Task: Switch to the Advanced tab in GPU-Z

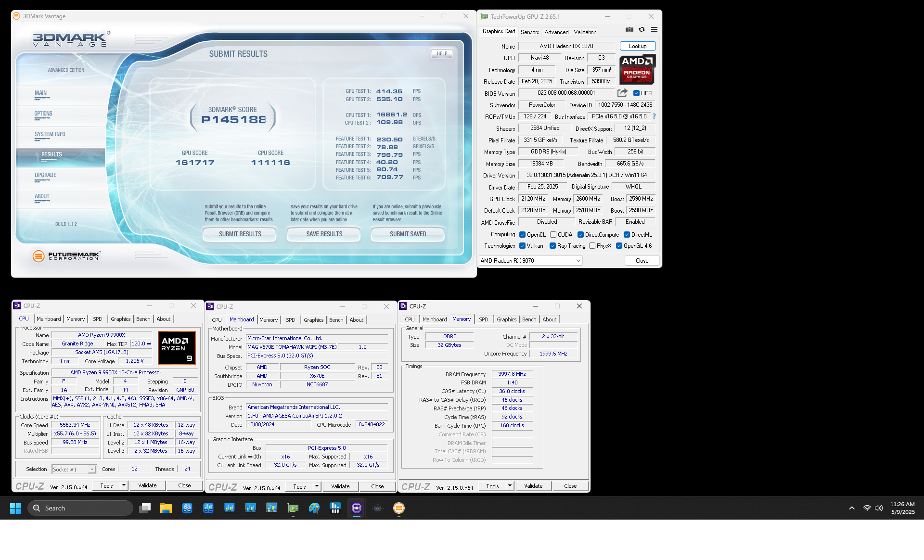Action: point(556,32)
